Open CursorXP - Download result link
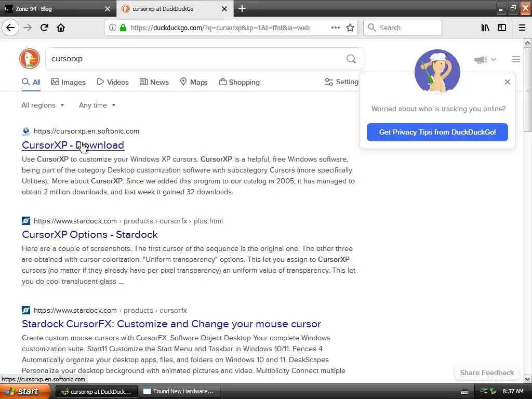The image size is (532, 399). [73, 145]
